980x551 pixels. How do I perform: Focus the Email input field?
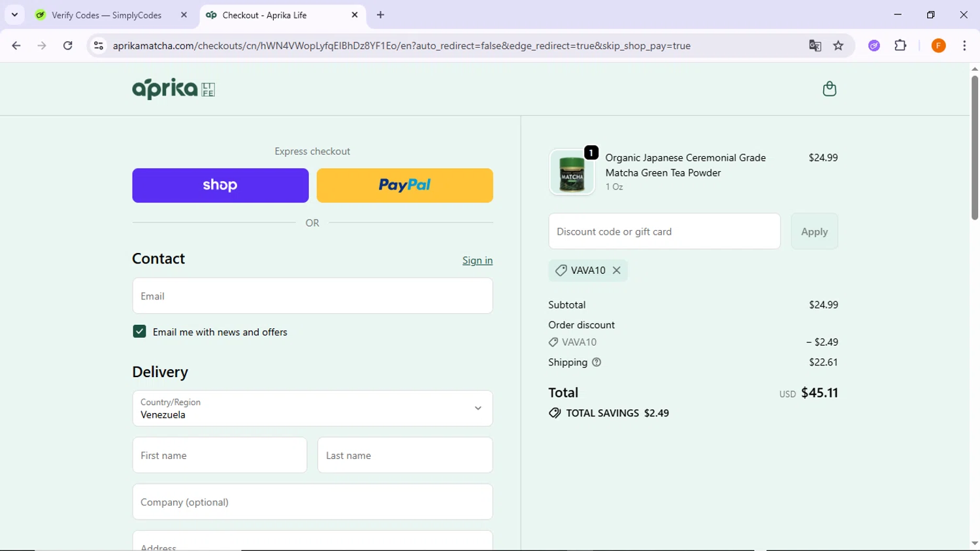312,296
